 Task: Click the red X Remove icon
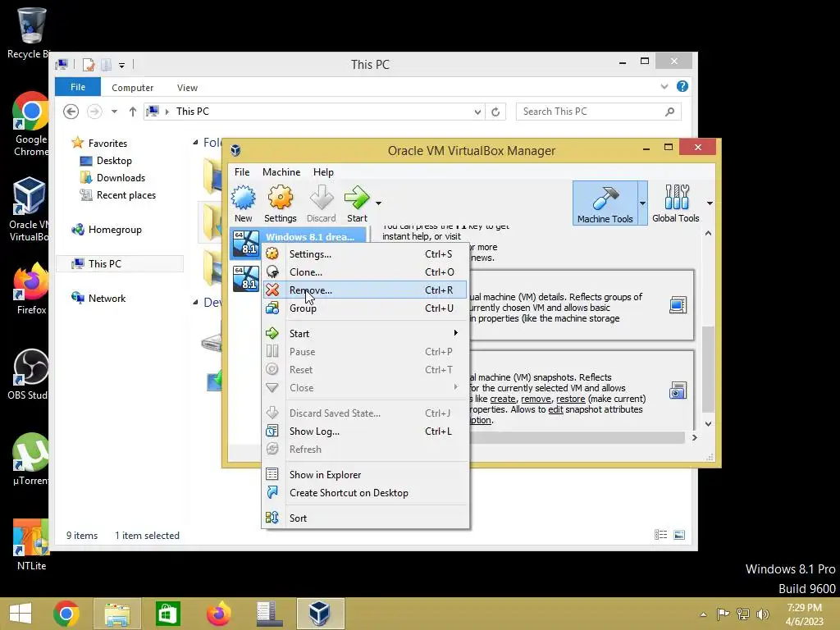[272, 290]
